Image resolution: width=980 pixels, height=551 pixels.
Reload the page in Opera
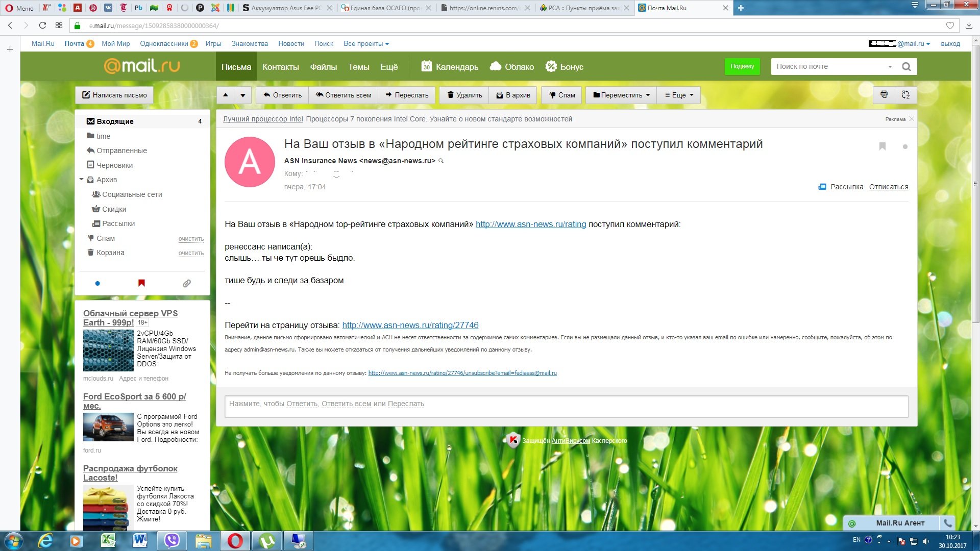click(x=42, y=26)
